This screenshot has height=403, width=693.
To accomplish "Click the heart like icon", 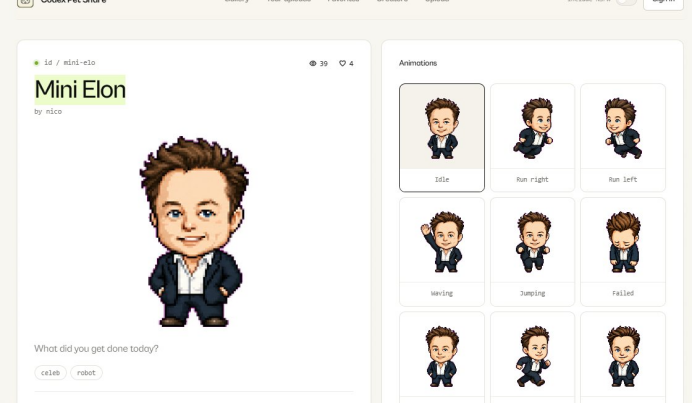I will pos(342,64).
